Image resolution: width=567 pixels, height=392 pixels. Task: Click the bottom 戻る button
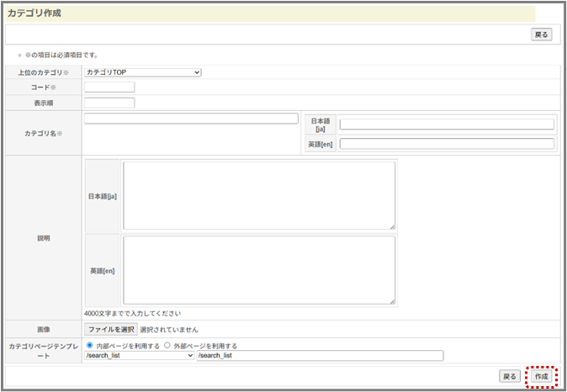click(x=510, y=376)
